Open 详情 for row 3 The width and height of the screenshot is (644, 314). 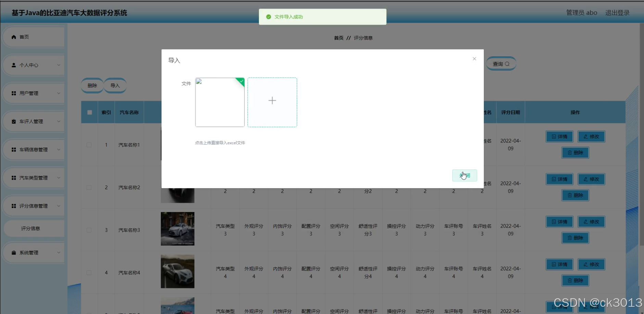pyautogui.click(x=559, y=222)
